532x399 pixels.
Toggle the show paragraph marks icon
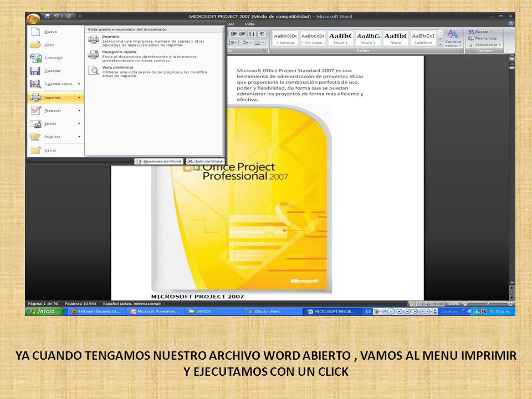pyautogui.click(x=262, y=34)
